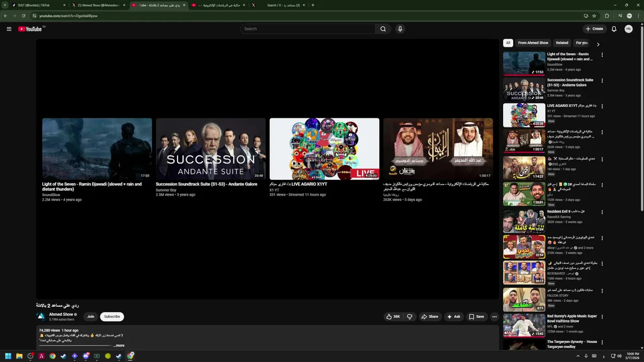The width and height of the screenshot is (644, 362).
Task: Show next filter chips with arrow
Action: point(598,44)
